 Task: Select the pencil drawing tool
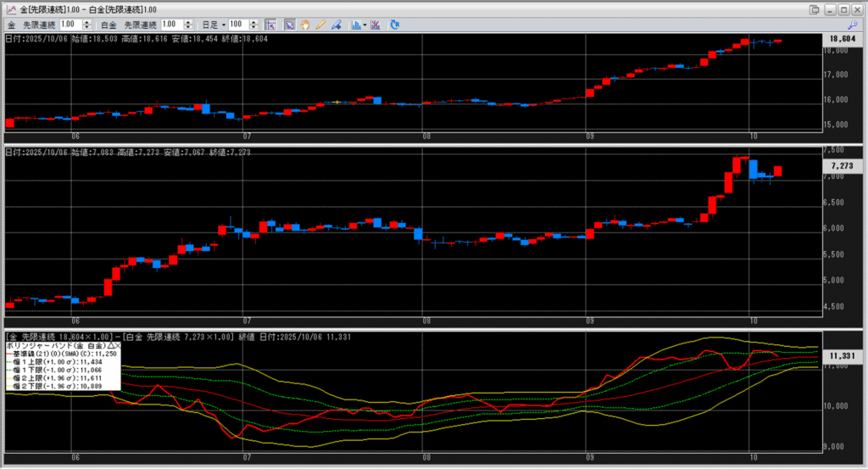[320, 25]
